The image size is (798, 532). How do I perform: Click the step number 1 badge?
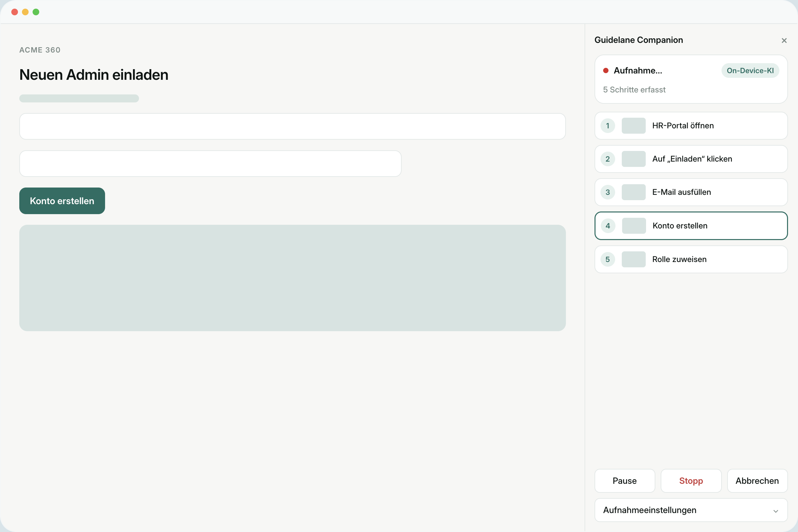point(608,126)
